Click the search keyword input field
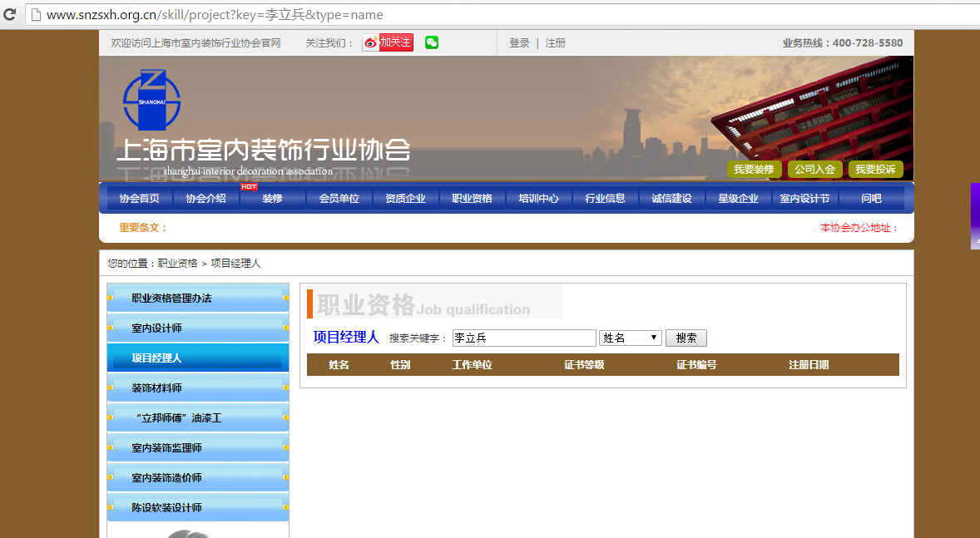This screenshot has height=538, width=980. coord(523,338)
